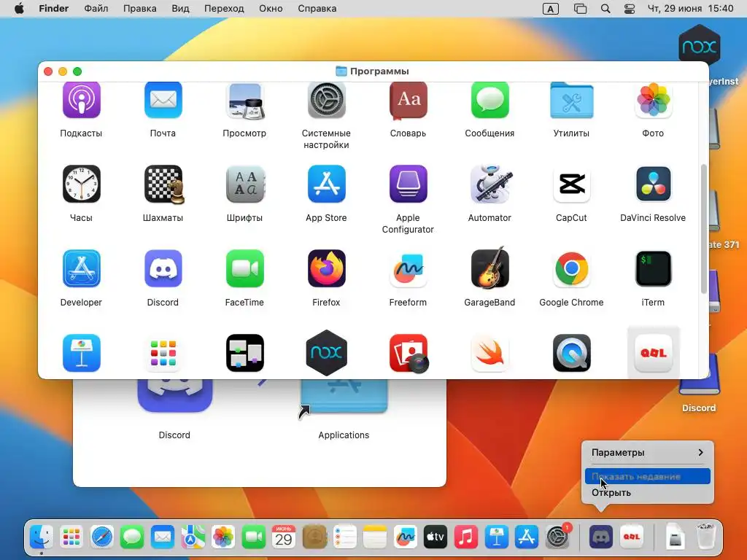Open Launchpad from the Dock
The height and width of the screenshot is (560, 747).
[71, 537]
